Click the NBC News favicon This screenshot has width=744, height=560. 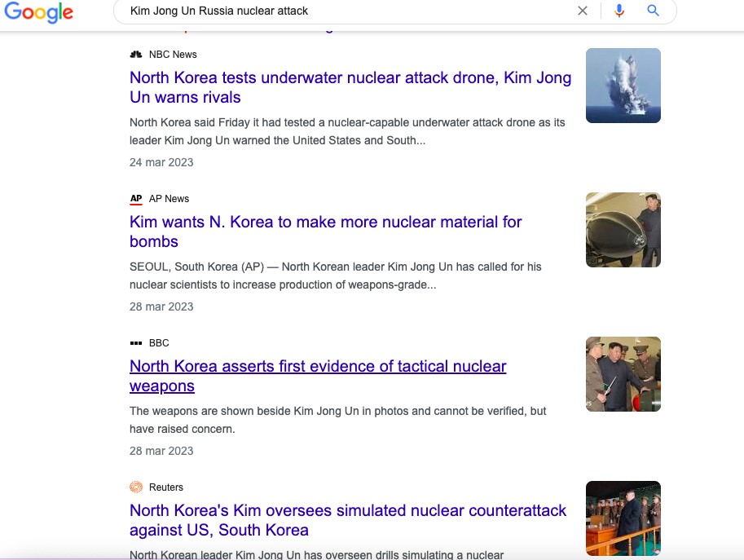[x=136, y=55]
